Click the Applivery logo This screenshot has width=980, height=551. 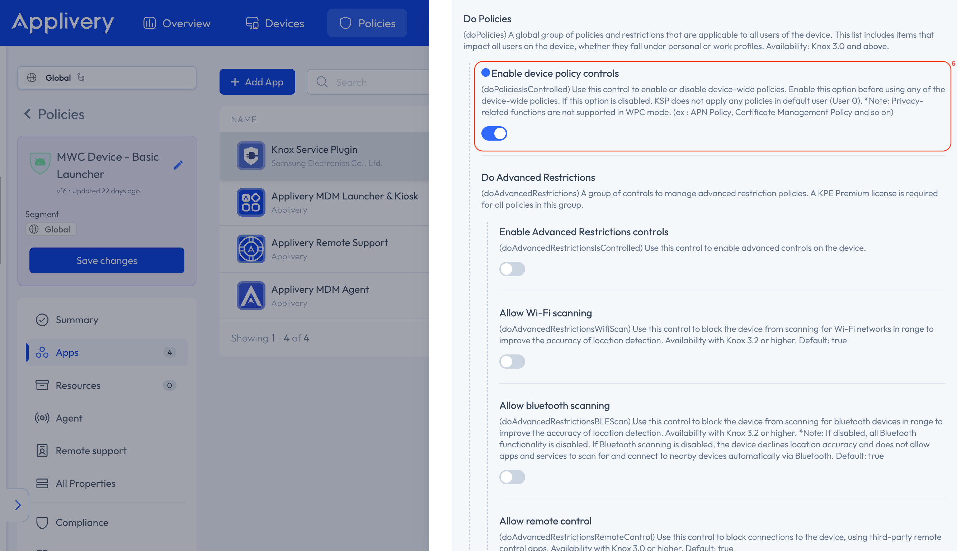[63, 23]
